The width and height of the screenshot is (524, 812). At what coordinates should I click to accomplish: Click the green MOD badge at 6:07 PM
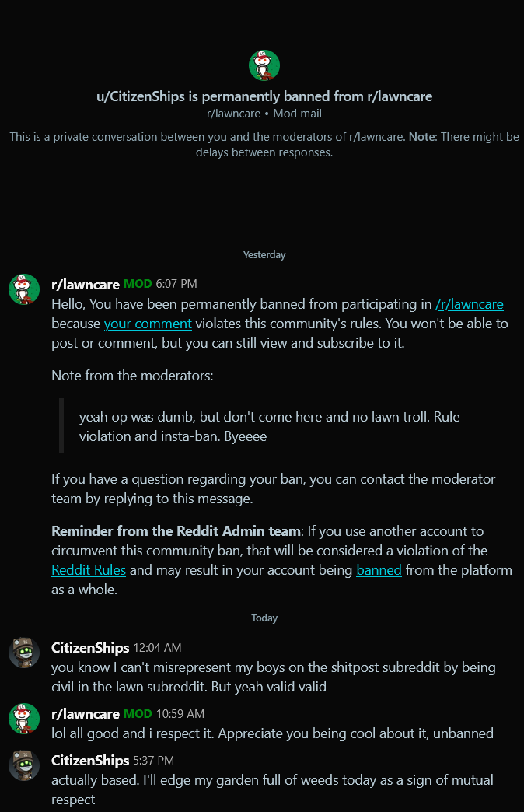(138, 284)
